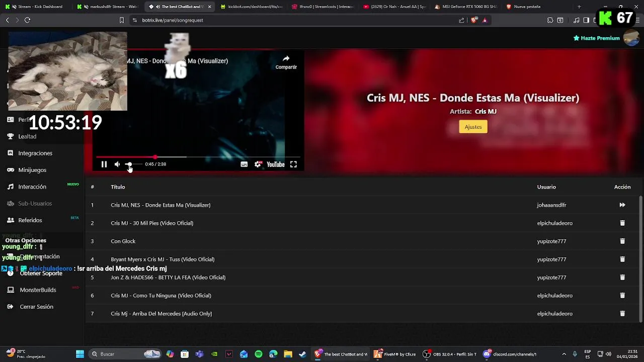
Task: Delete song 30 Mil Pies from queue
Action: tap(622, 223)
